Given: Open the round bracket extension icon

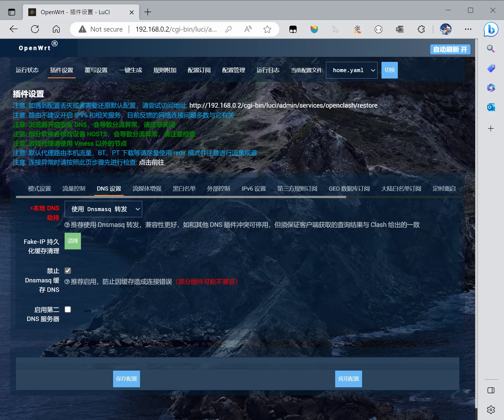Looking at the screenshot, I should pyautogui.click(x=378, y=29).
